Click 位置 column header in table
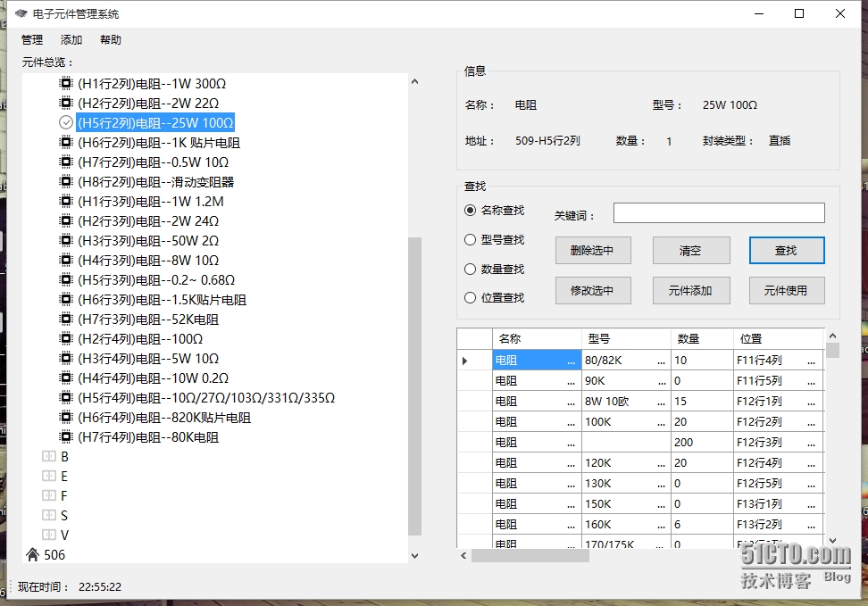The width and height of the screenshot is (868, 606). 779,338
